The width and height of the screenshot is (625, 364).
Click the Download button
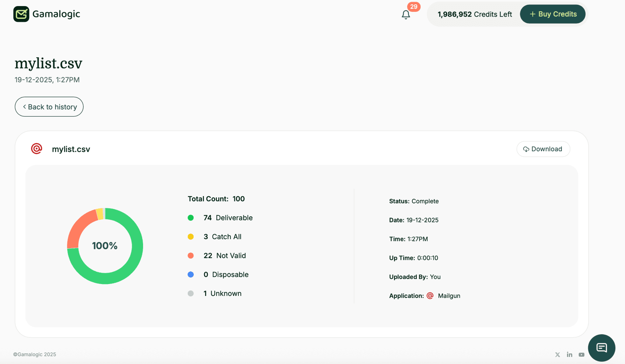543,149
